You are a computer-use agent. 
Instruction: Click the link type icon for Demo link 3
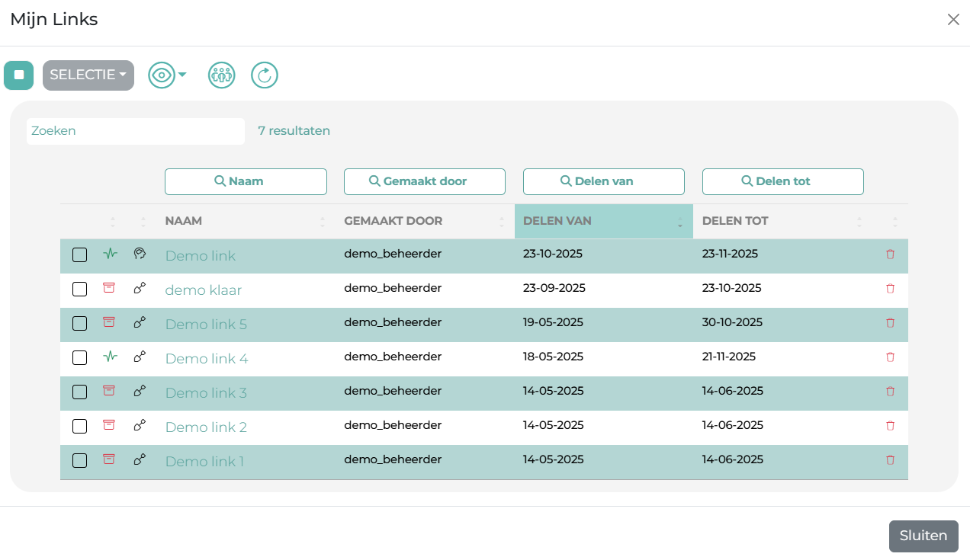(x=140, y=391)
